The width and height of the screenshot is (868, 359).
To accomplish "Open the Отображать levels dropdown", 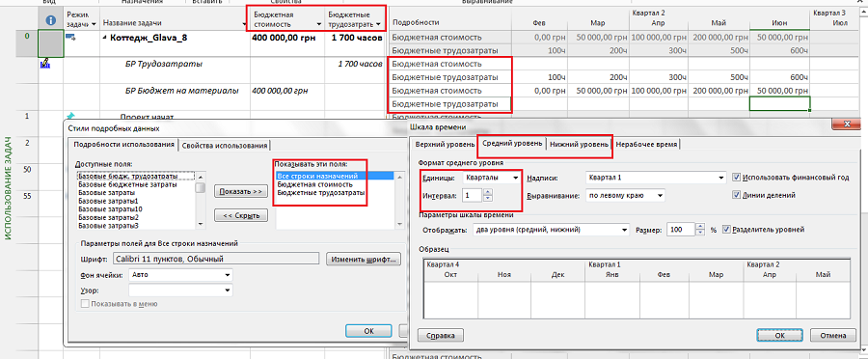I will pyautogui.click(x=625, y=230).
